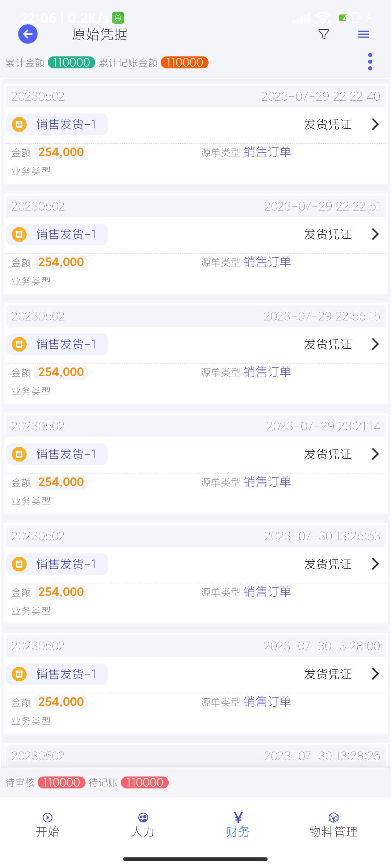The width and height of the screenshot is (391, 868).
Task: Open 销售订单 link in the 23:21:14 voucher
Action: tap(267, 482)
